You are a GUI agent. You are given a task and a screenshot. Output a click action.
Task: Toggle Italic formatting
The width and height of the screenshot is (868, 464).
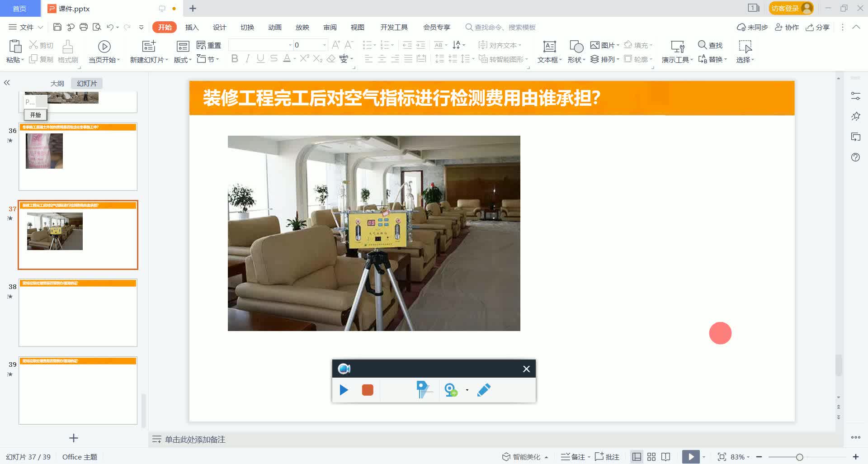click(x=247, y=58)
